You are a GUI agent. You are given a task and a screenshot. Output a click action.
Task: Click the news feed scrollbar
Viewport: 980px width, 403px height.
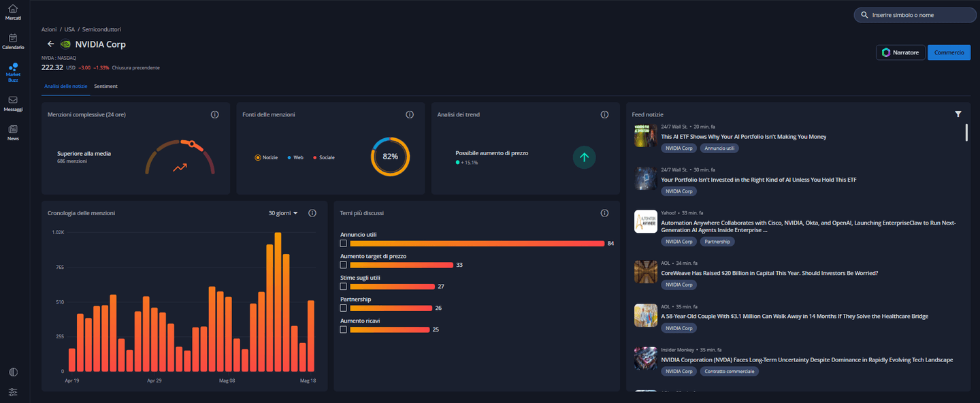point(966,133)
